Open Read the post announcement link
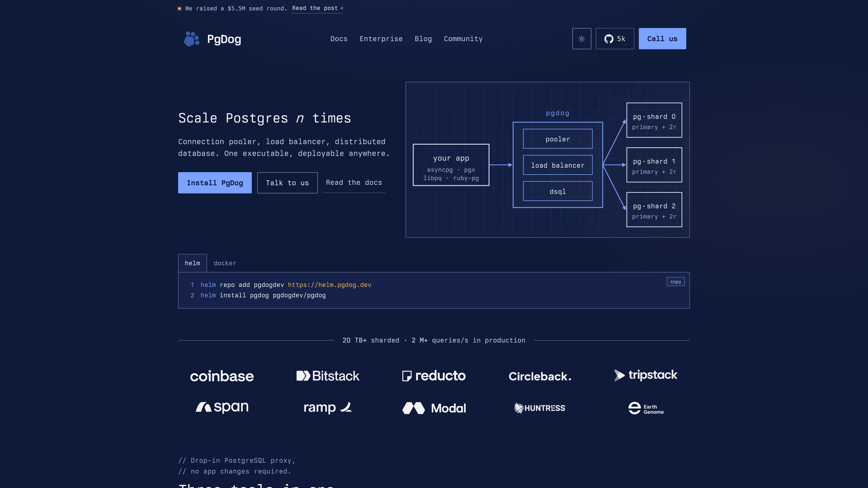This screenshot has width=868, height=488. click(x=317, y=8)
